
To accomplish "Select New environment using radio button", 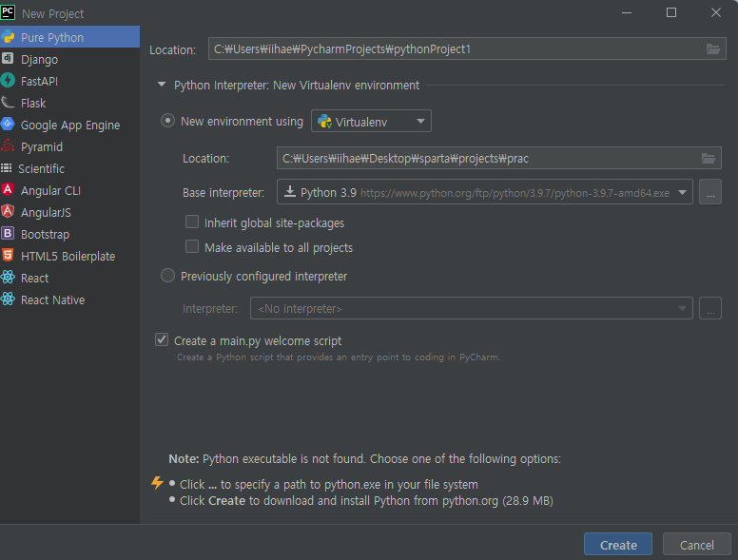I will point(167,121).
